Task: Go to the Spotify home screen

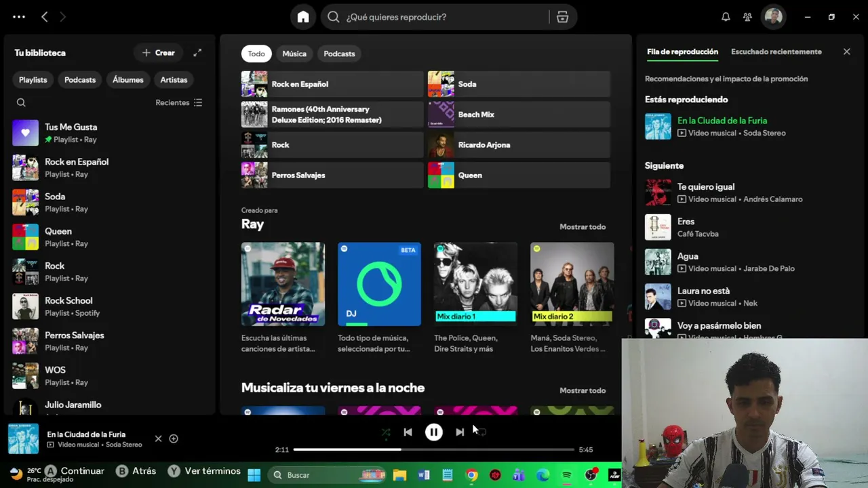Action: [303, 17]
